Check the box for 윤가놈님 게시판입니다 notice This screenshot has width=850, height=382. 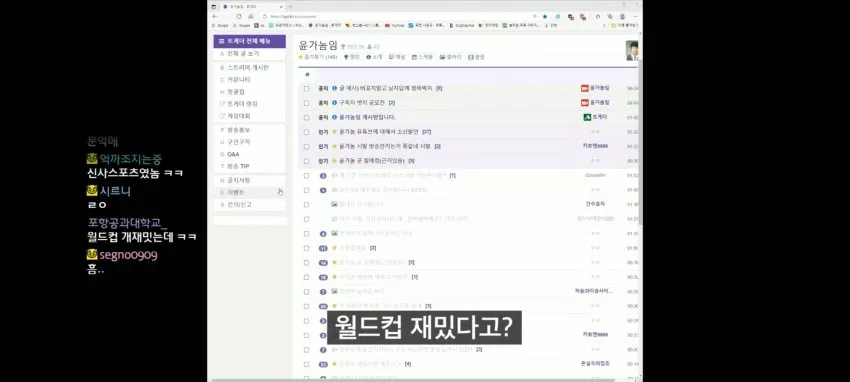(x=306, y=118)
